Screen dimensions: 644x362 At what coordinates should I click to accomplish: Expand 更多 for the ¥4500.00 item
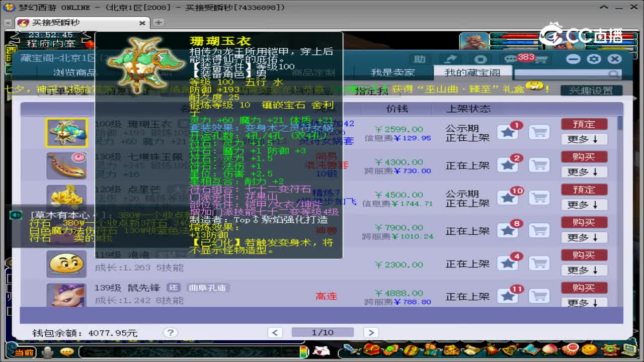pos(584,205)
